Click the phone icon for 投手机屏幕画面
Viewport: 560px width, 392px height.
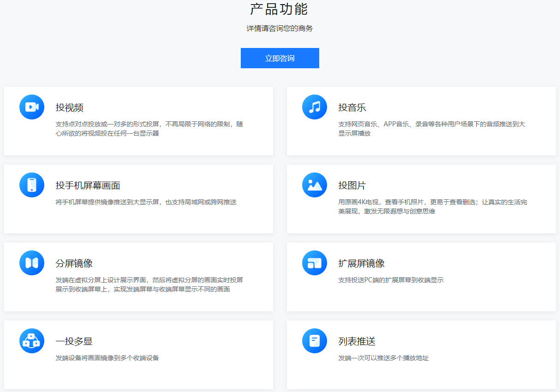(x=32, y=185)
